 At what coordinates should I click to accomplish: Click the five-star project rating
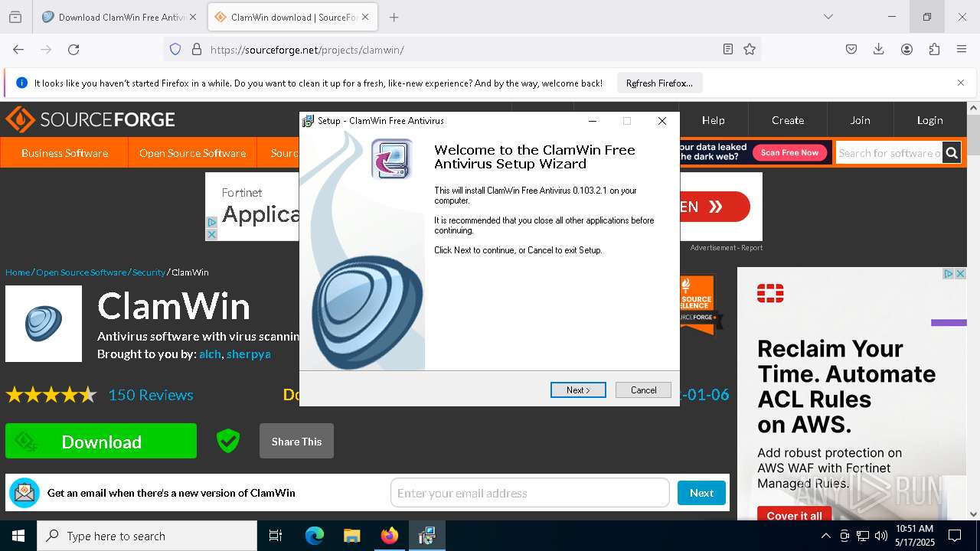(51, 395)
